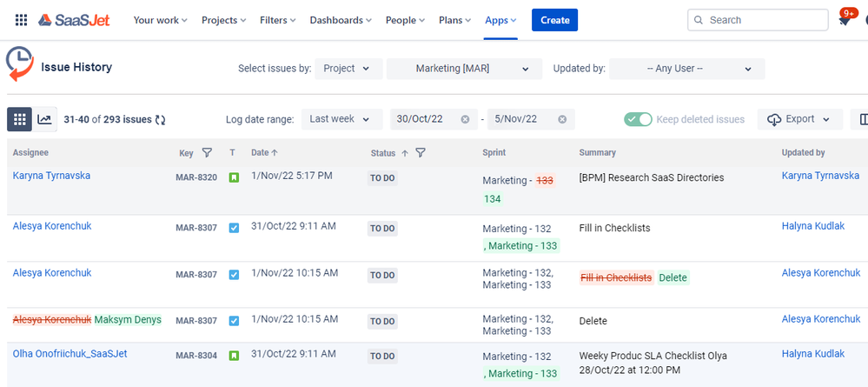The image size is (868, 387).
Task: Open issue key MAR-8304
Action: (x=196, y=356)
